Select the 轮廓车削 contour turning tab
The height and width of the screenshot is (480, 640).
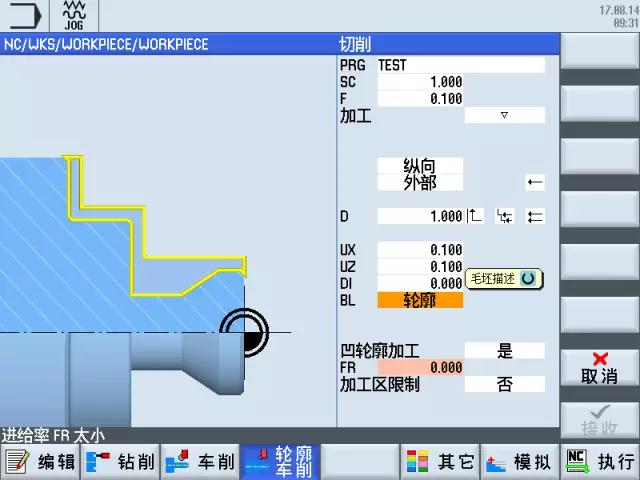[x=280, y=462]
